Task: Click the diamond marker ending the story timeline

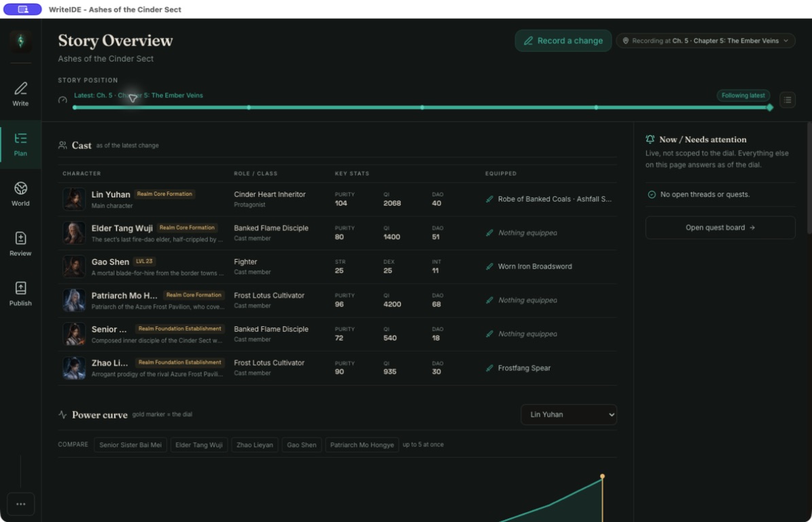Action: point(770,107)
